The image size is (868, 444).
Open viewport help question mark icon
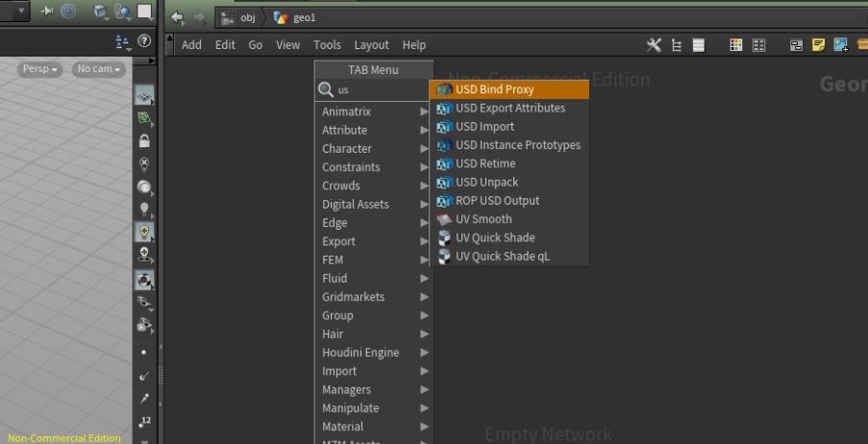[x=145, y=41]
